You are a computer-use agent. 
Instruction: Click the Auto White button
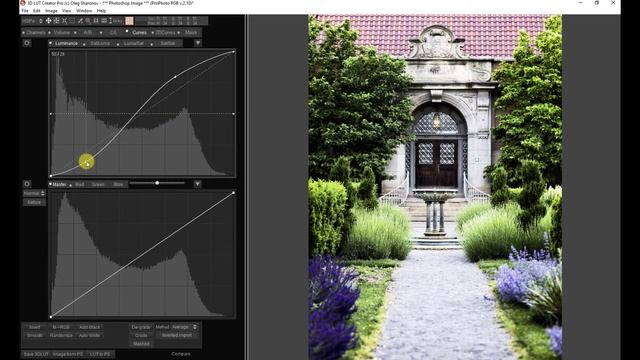(89, 336)
